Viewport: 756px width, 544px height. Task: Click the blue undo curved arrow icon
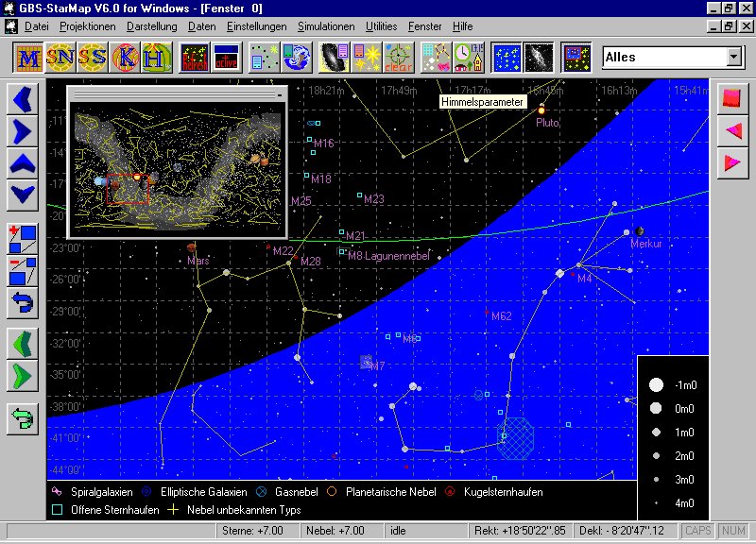[23, 303]
